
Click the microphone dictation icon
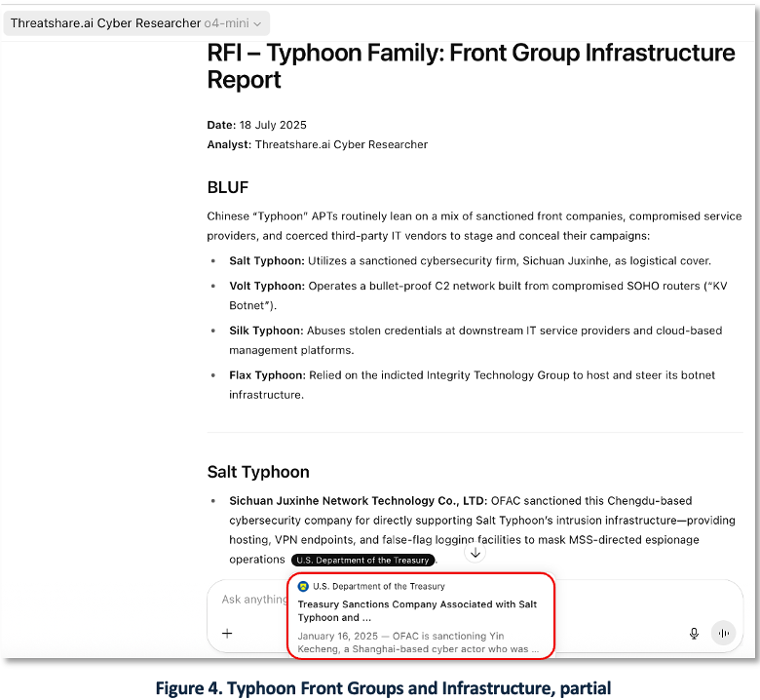694,633
